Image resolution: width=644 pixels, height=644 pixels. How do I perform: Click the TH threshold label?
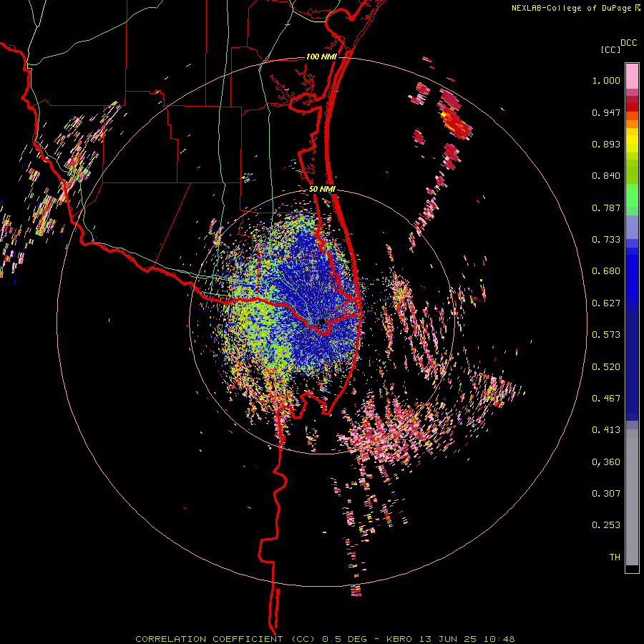tap(615, 557)
